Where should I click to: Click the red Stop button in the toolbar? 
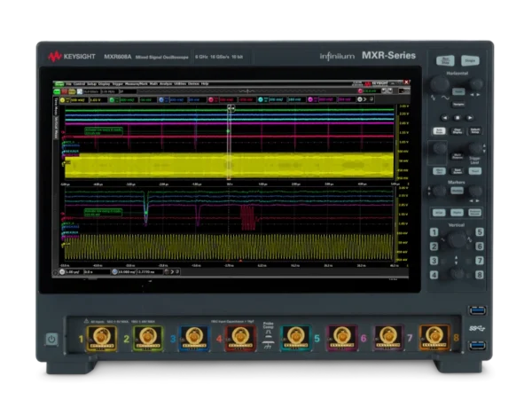[65, 91]
